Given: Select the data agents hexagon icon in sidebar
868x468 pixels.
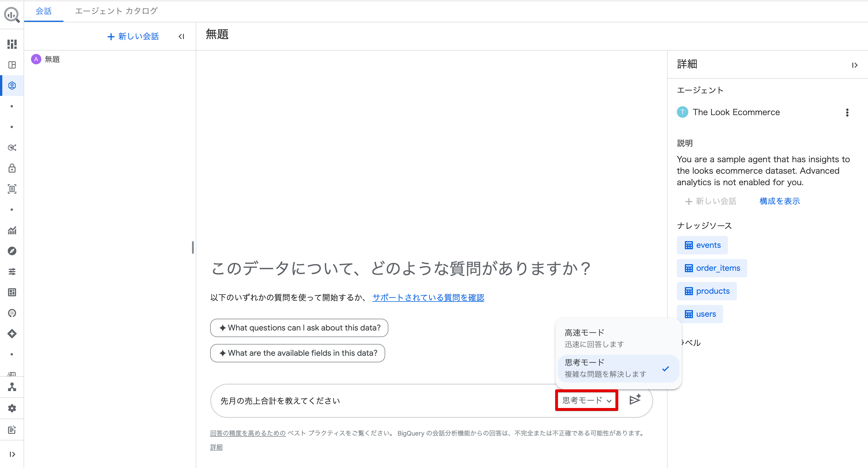Looking at the screenshot, I should pos(12,86).
